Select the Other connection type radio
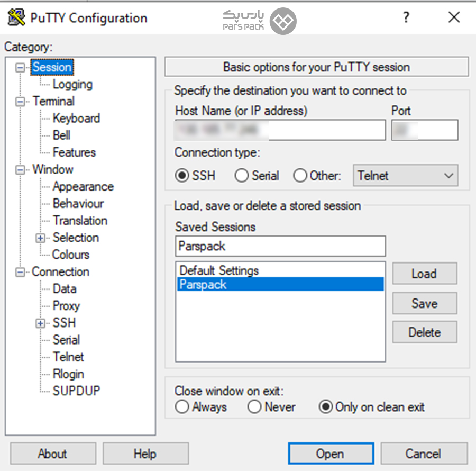The image size is (476, 471). coord(300,176)
